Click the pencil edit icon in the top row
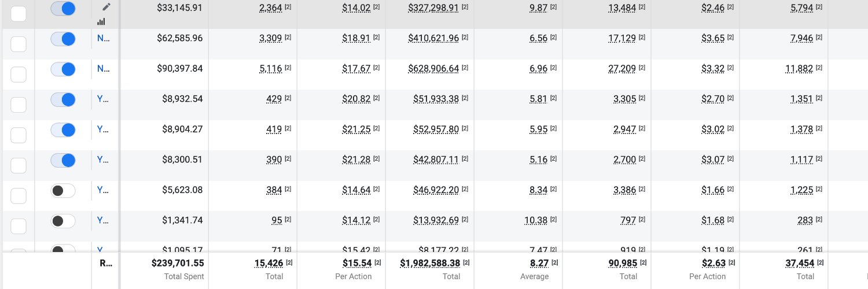 point(105,7)
